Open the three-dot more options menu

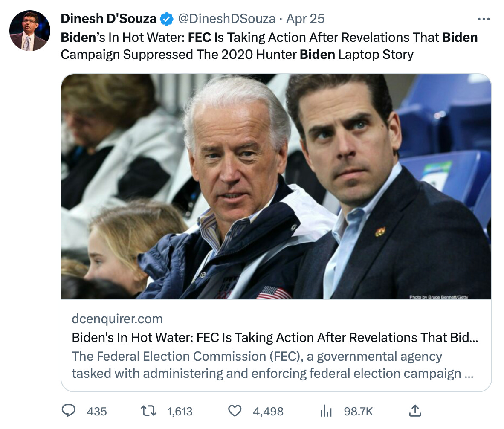[x=484, y=19]
